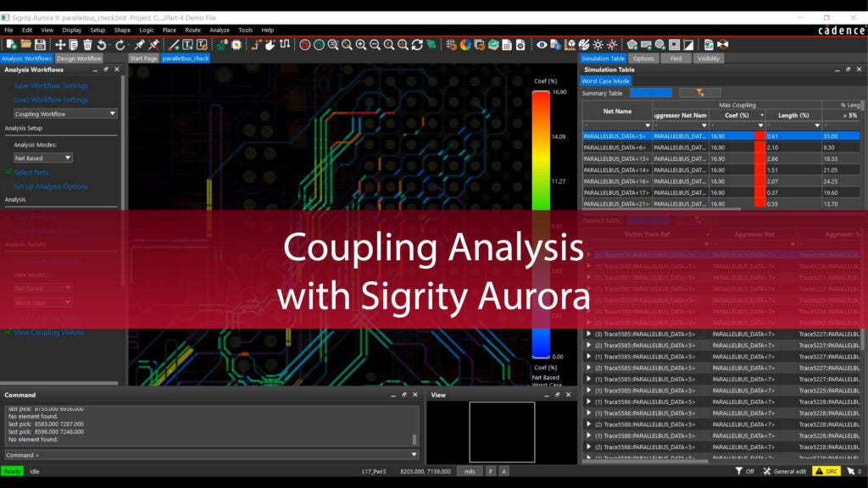
Task: Select the Zoom In tool
Action: [x=361, y=42]
